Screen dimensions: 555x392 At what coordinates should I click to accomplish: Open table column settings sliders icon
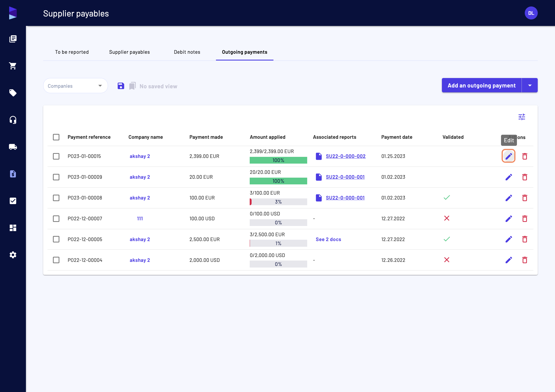[522, 117]
